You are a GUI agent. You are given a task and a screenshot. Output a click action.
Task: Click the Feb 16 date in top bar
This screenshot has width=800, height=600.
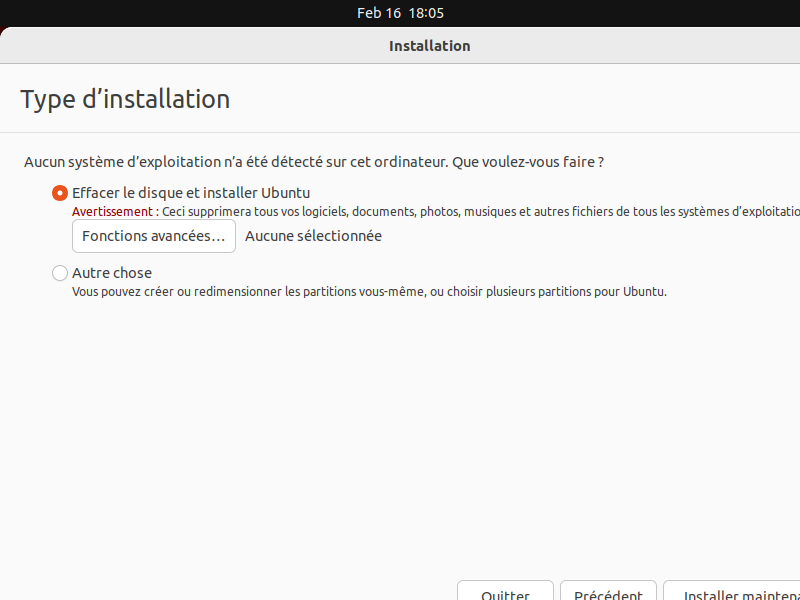tap(378, 13)
